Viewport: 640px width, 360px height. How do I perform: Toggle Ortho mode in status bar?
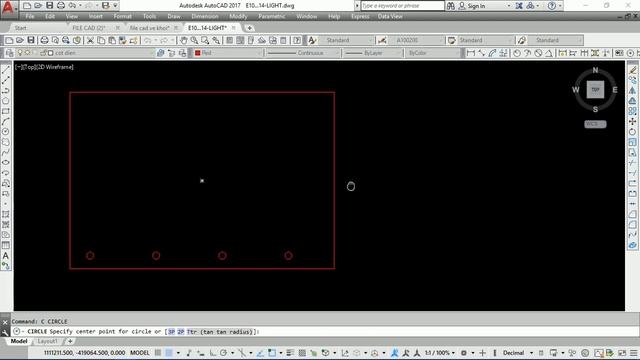[213, 353]
